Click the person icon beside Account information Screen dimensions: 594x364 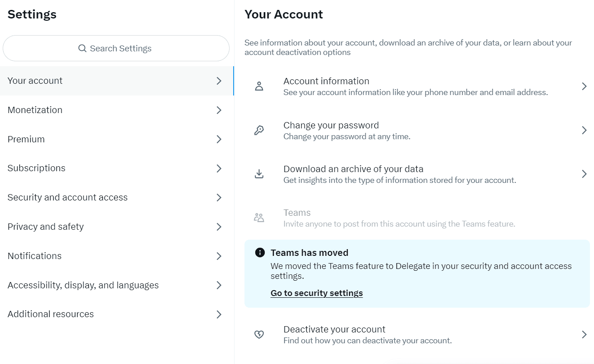pyautogui.click(x=259, y=86)
